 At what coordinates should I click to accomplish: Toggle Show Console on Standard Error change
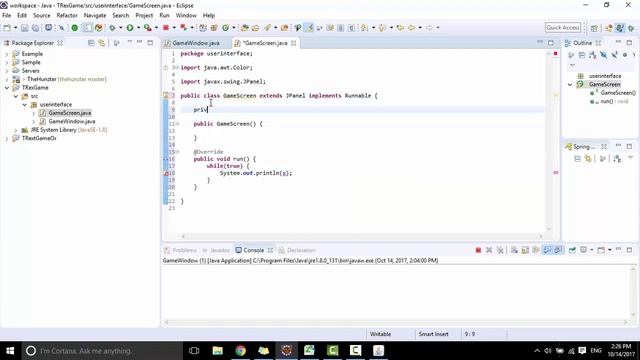pos(558,250)
